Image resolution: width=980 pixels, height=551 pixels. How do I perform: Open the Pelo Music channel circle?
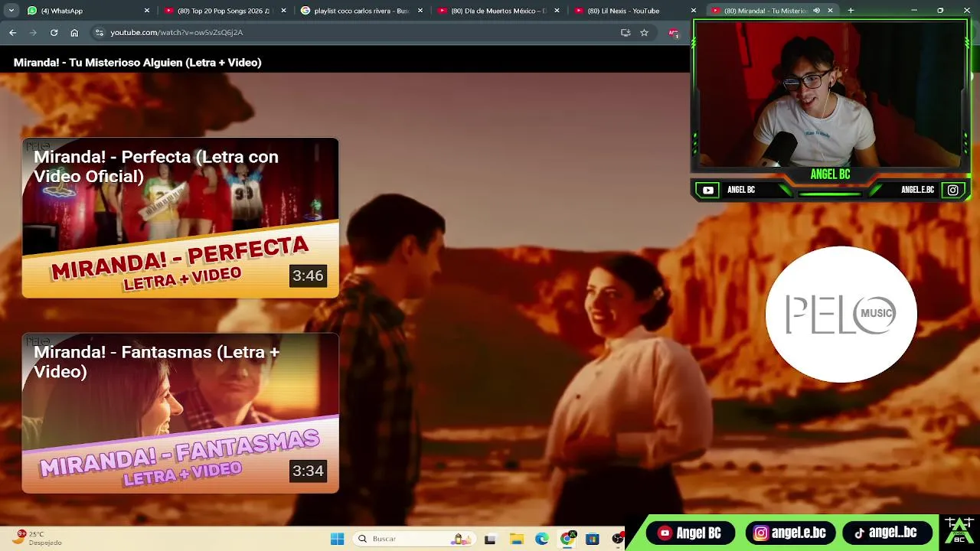841,314
